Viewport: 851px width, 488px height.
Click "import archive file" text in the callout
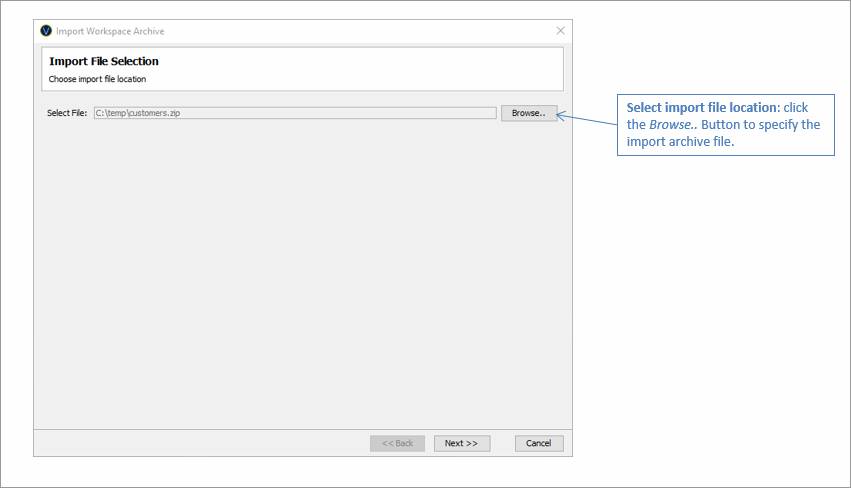click(x=680, y=142)
